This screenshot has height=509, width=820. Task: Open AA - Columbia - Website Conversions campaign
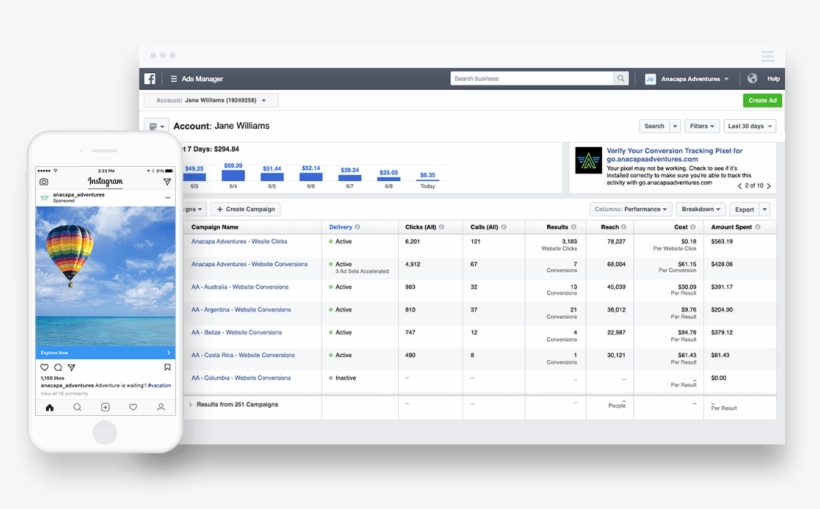click(241, 378)
